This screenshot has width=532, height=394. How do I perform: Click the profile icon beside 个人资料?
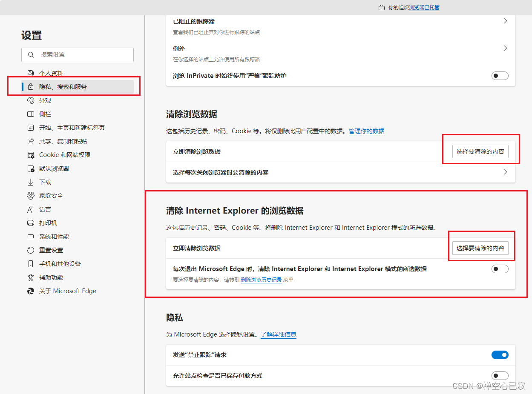coord(31,73)
